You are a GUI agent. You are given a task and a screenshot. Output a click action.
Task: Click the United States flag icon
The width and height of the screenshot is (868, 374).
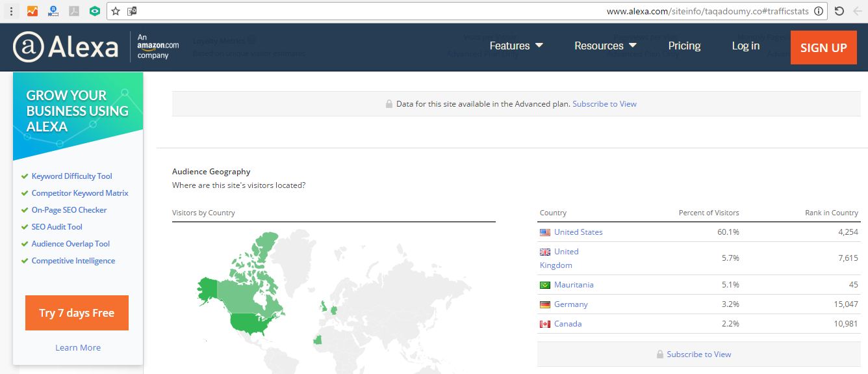(544, 232)
